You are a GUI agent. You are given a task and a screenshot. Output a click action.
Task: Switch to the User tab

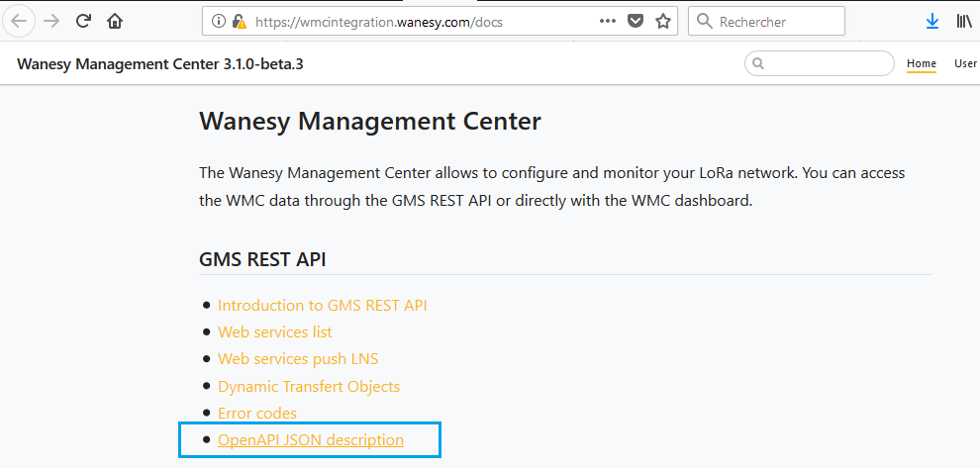pyautogui.click(x=965, y=63)
